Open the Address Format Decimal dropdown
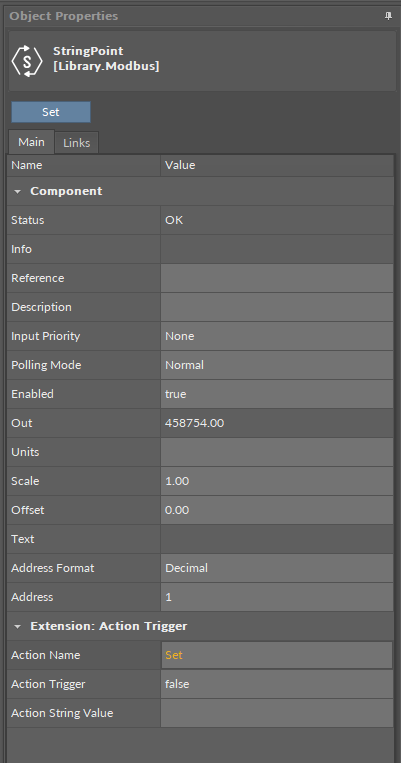Viewport: 401px width, 763px height. (x=277, y=568)
